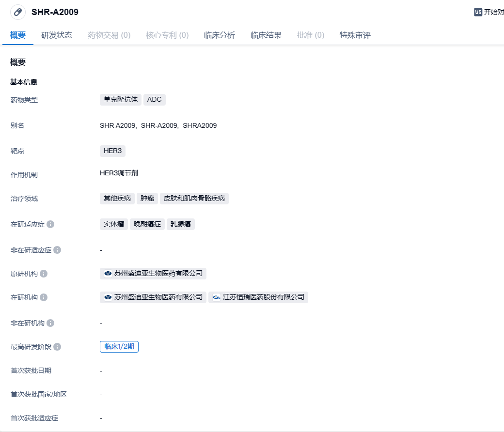Open 苏州盛迪亚生物医药 under 原研机构

click(x=153, y=274)
